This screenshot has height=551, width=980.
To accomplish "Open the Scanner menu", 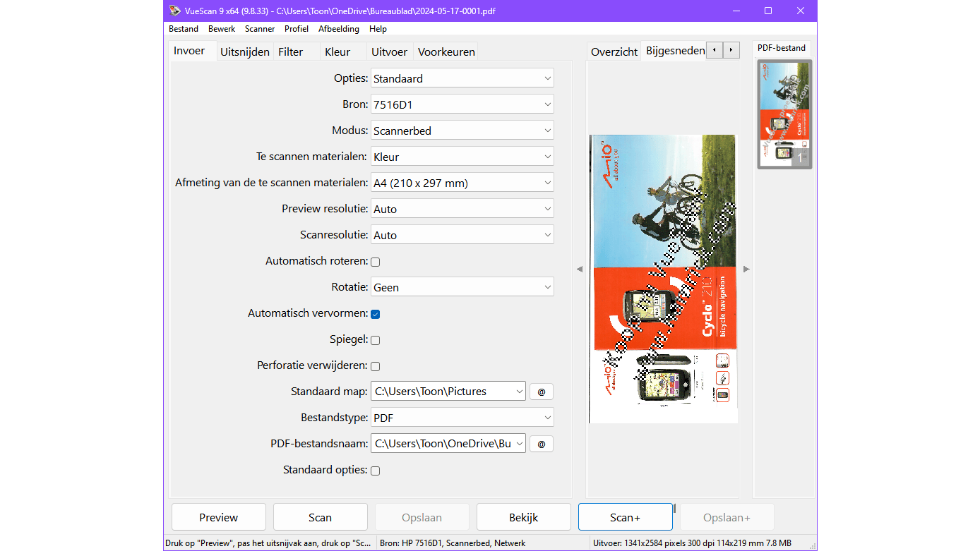I will (x=260, y=29).
